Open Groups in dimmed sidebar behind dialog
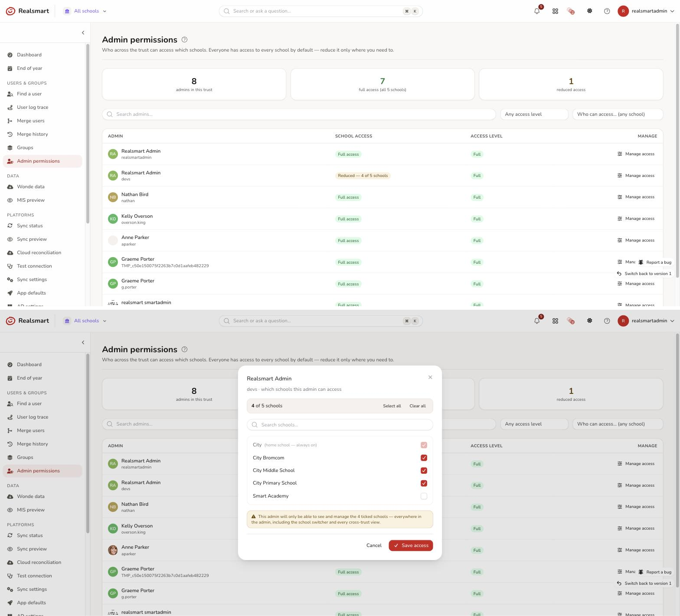Image resolution: width=680 pixels, height=616 pixels. 42,458
